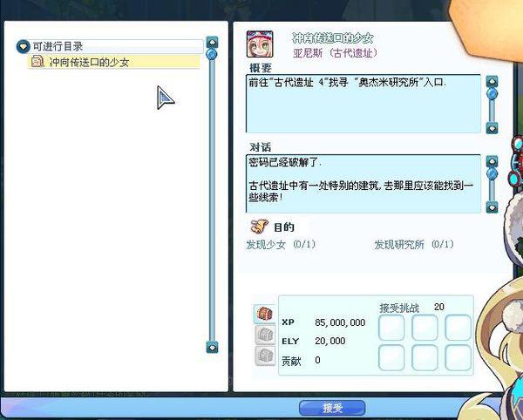
Task: Click the 接受挑战 label
Action: coord(399,308)
